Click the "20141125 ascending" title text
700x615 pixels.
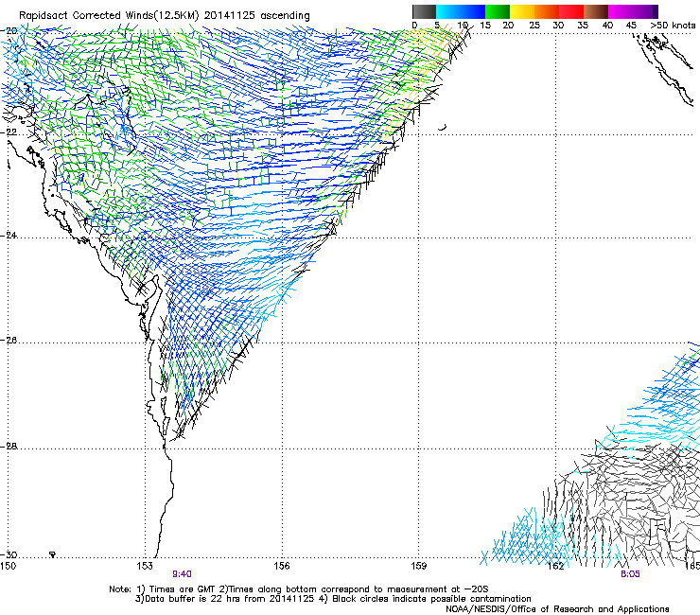pyautogui.click(x=257, y=15)
